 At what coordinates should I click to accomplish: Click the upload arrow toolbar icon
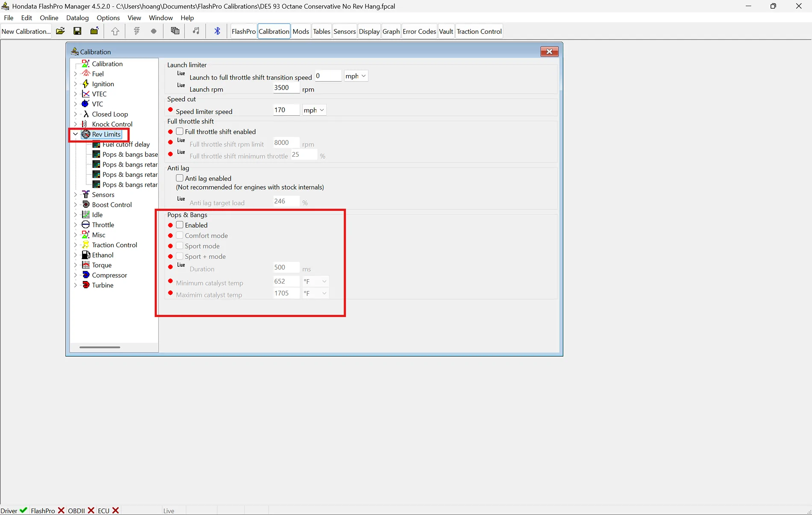click(x=115, y=31)
